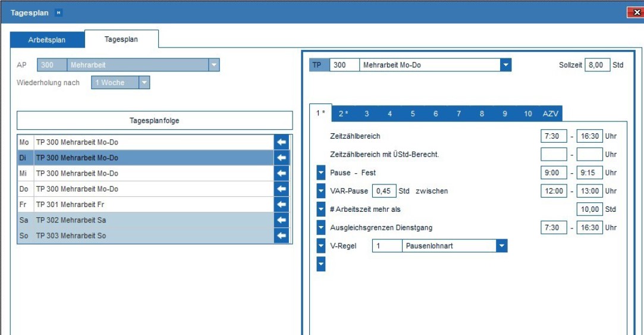The width and height of the screenshot is (644, 335).
Task: Open the AP Mehrarbeit dropdown
Action: (x=213, y=65)
